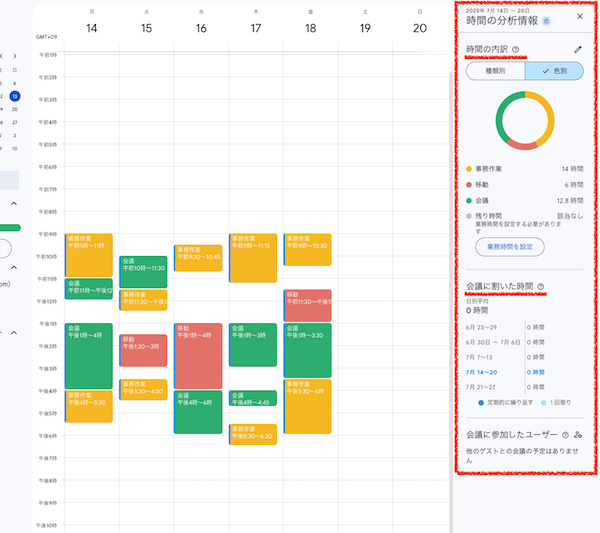Click the people settings icon beside 会議に参加したユーザー

pyautogui.click(x=578, y=435)
